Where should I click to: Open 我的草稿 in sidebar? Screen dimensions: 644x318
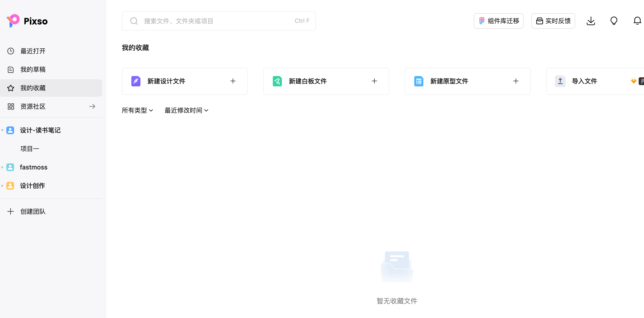33,70
